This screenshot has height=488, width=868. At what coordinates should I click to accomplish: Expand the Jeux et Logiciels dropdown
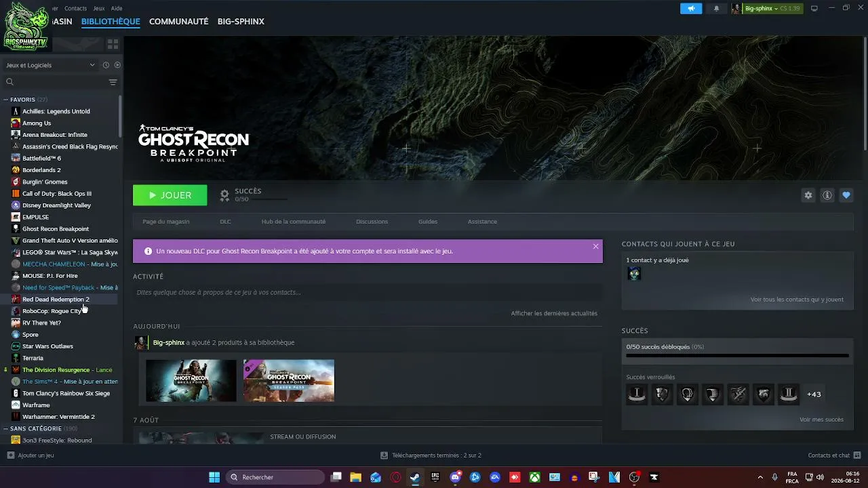[51, 65]
